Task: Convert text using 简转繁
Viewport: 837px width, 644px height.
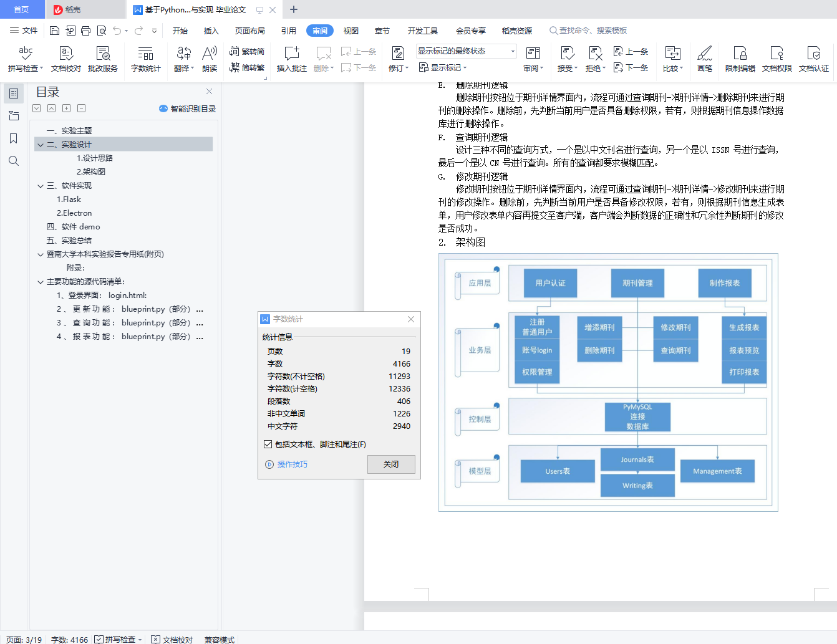Action: (247, 67)
